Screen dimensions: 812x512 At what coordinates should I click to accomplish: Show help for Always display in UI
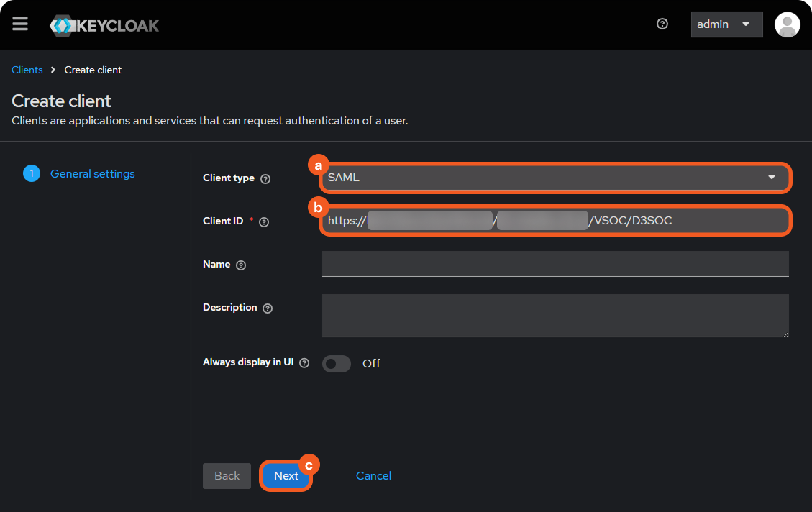click(304, 363)
